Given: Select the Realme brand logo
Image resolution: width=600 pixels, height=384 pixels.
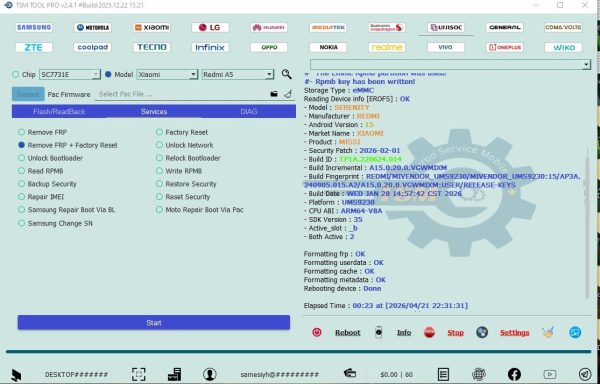Looking at the screenshot, I should 387,47.
